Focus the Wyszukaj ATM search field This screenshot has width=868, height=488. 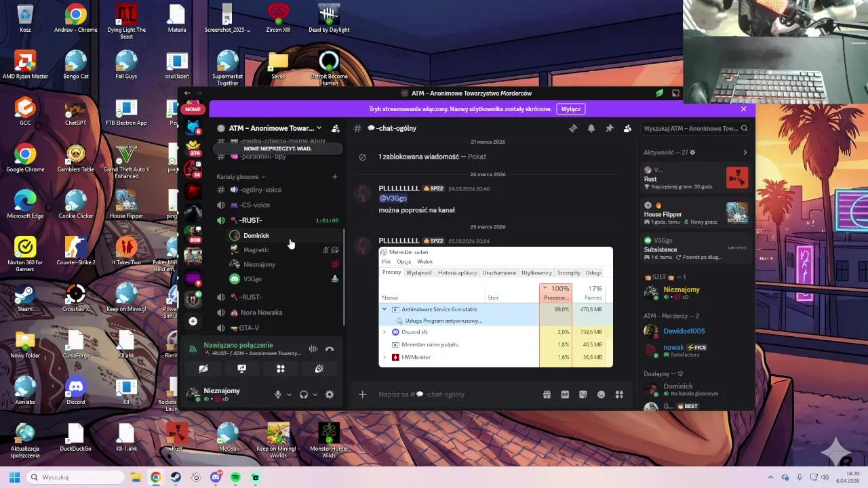click(x=695, y=128)
